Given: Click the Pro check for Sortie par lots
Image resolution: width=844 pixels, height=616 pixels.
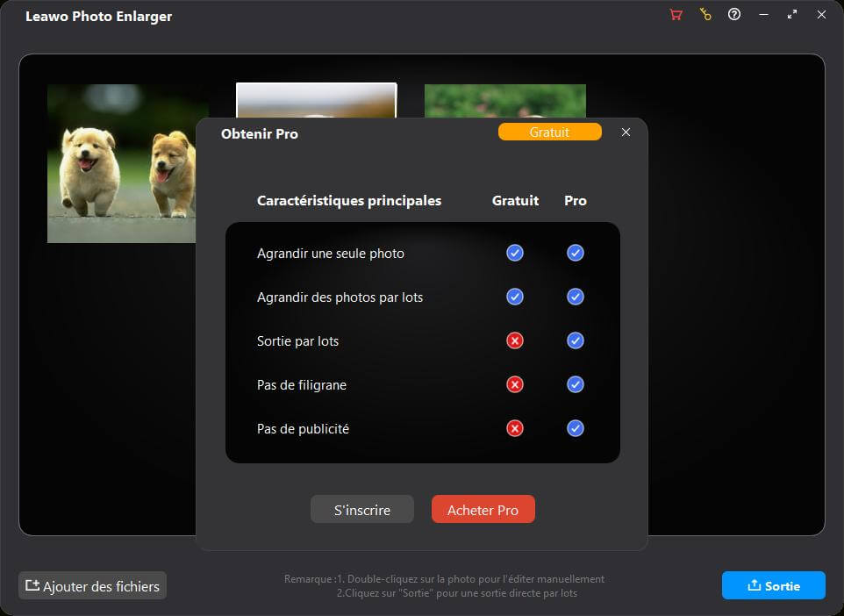Looking at the screenshot, I should [575, 340].
